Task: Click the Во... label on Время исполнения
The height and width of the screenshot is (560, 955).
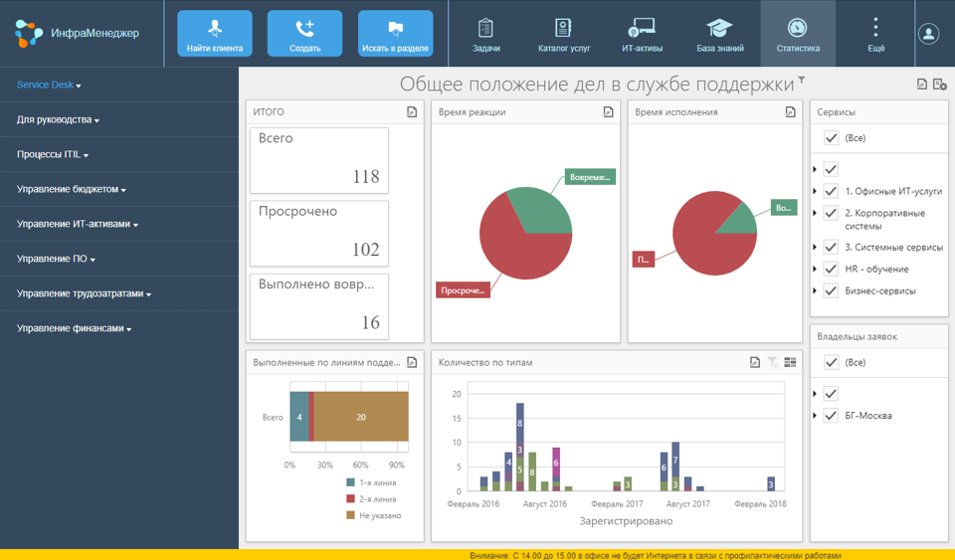Action: 784,207
